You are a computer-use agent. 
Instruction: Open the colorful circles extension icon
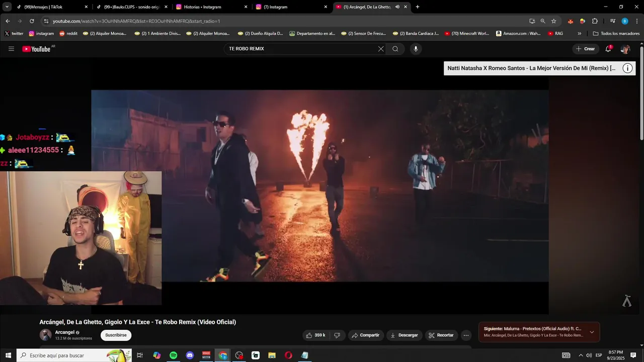[583, 21]
